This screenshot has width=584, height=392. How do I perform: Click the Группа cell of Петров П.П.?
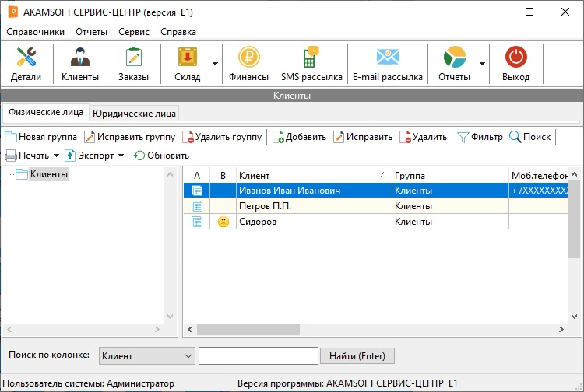coord(450,206)
